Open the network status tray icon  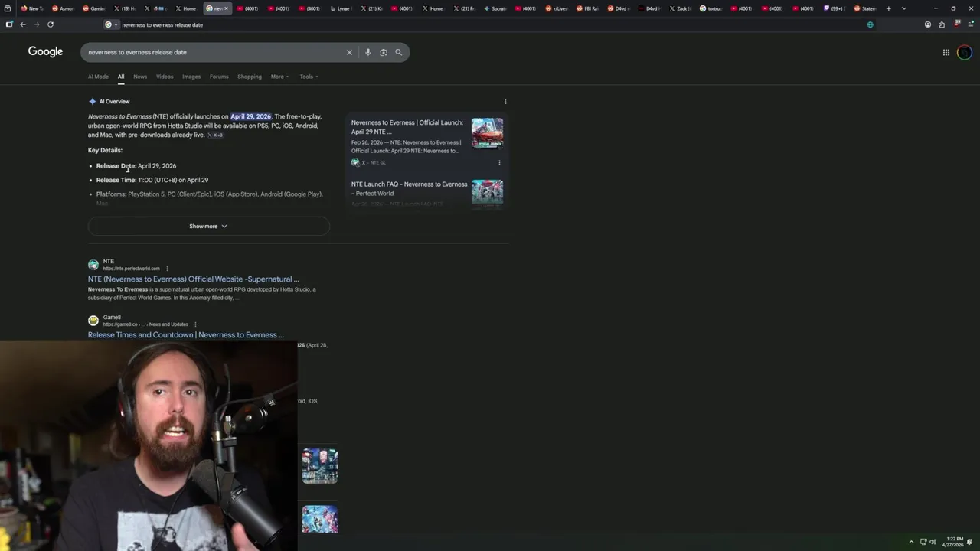(x=923, y=542)
